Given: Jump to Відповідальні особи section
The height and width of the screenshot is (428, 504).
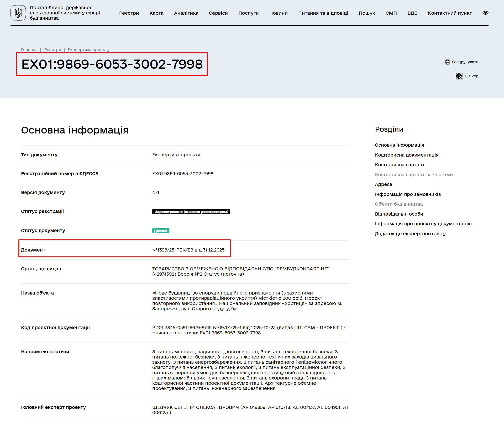Looking at the screenshot, I should click(x=399, y=214).
